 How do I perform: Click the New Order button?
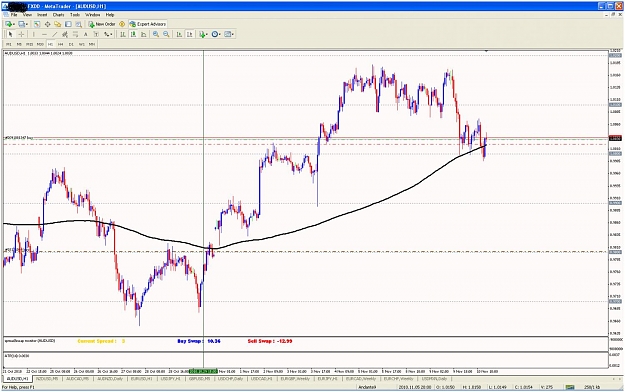(x=102, y=24)
